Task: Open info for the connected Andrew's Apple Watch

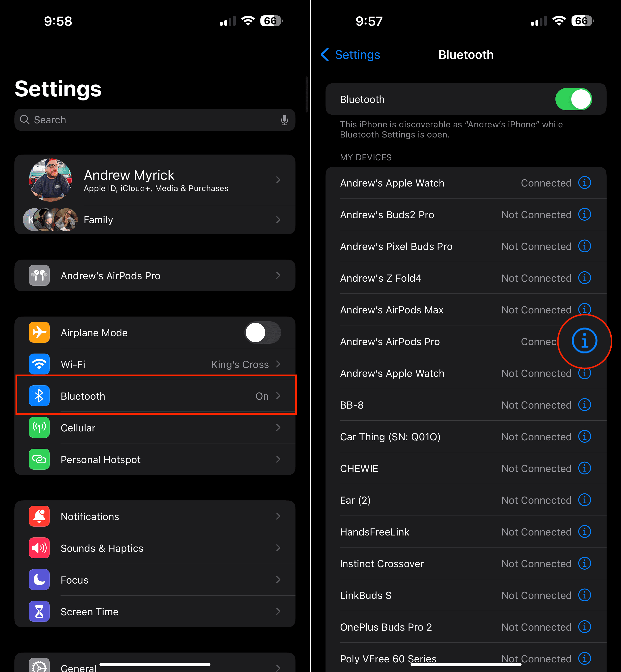Action: coord(584,182)
